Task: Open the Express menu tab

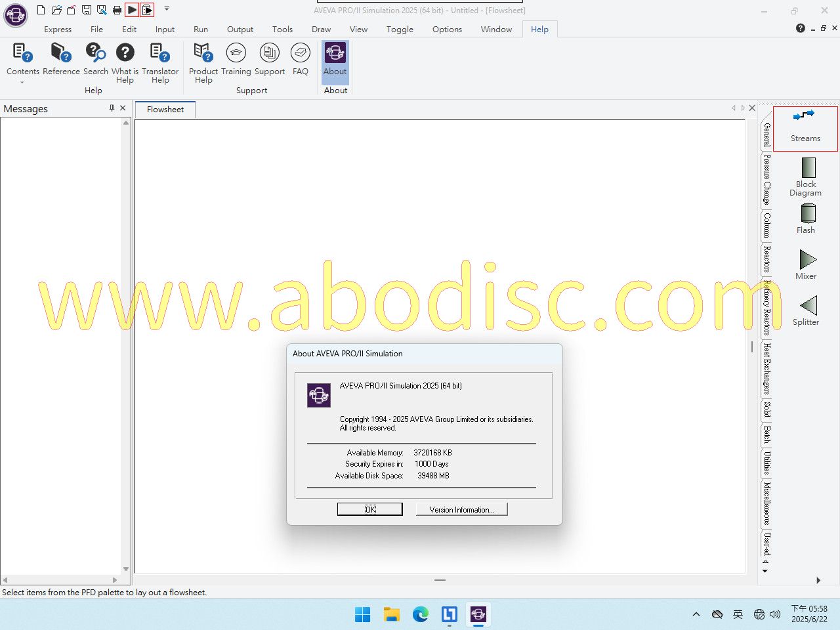Action: coord(58,29)
